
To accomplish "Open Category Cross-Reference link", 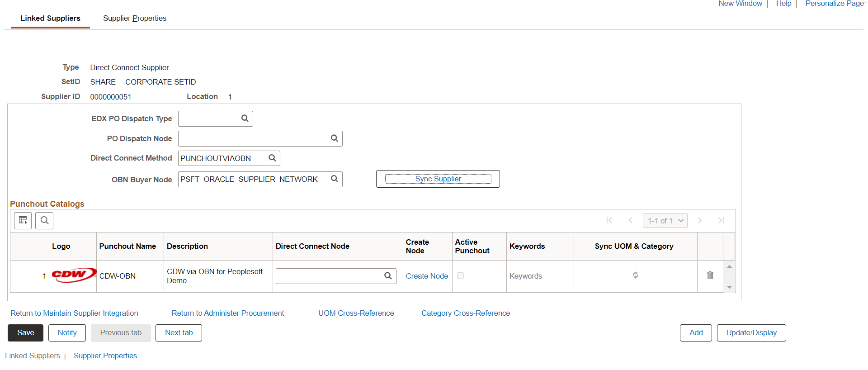I will [x=466, y=313].
